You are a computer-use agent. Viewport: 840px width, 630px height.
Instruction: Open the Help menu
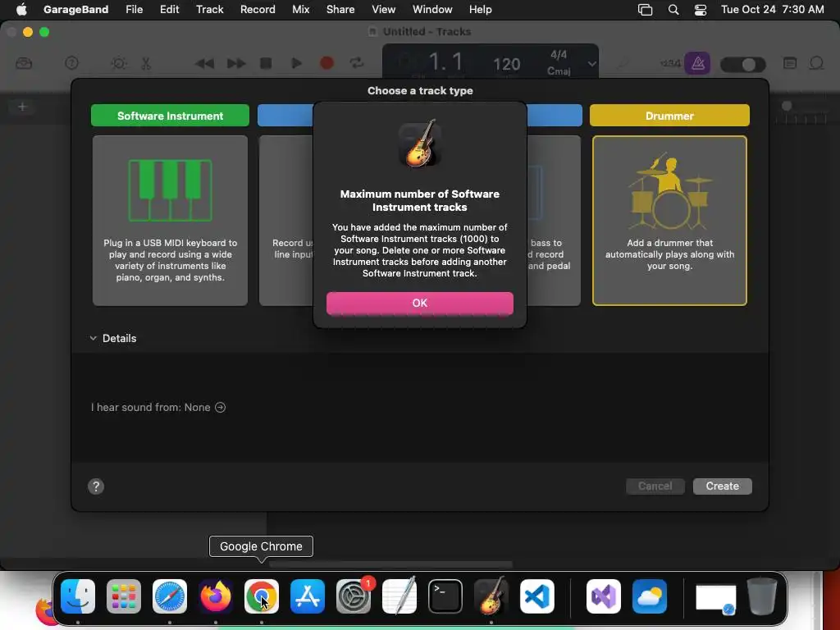click(x=480, y=9)
